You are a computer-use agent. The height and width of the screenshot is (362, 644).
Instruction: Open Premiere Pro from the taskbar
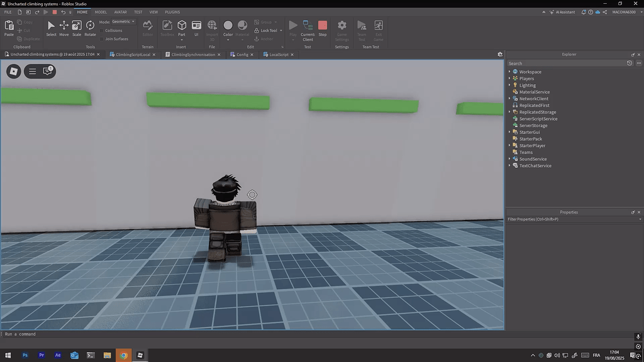click(42, 355)
